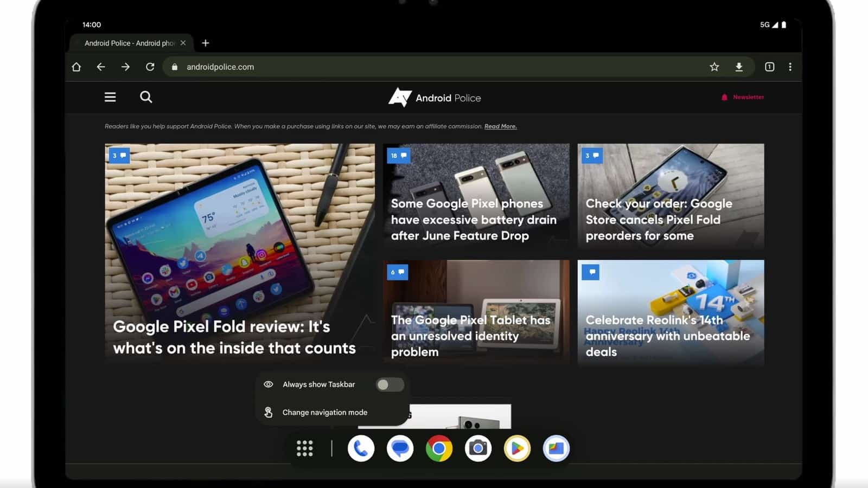
Task: Launch the Files app from taskbar
Action: [x=556, y=448]
